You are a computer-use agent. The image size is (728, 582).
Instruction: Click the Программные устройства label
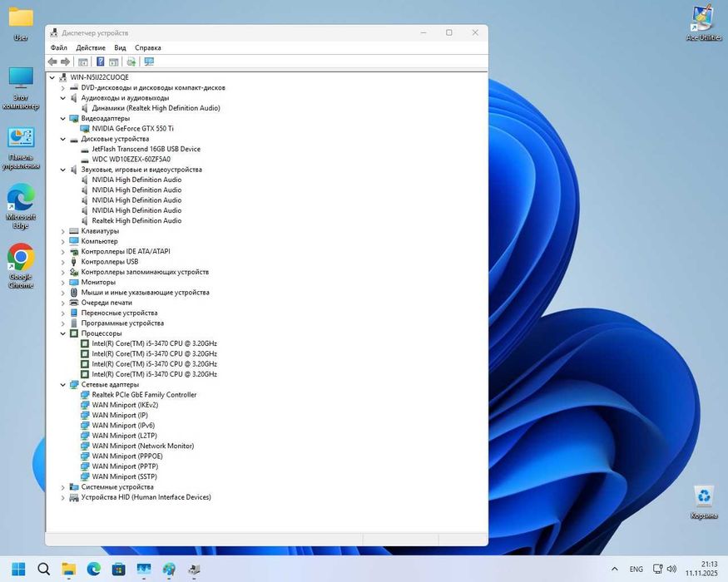(122, 323)
